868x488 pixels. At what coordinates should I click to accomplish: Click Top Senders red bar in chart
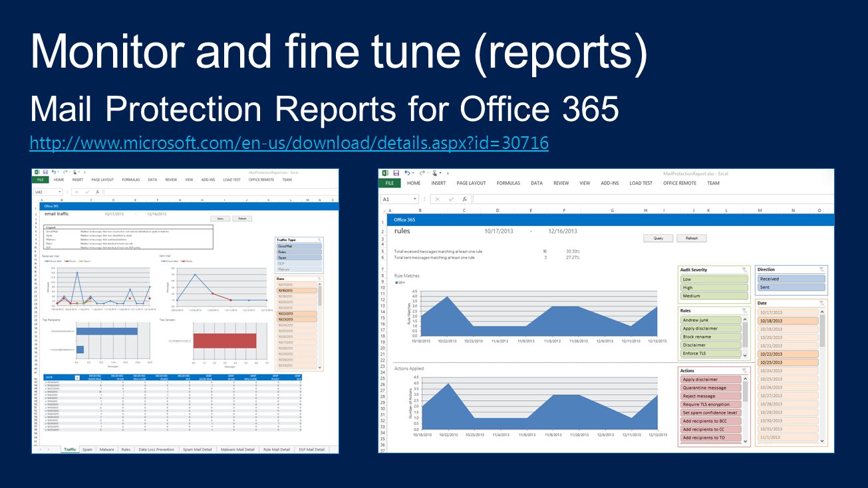coord(225,340)
